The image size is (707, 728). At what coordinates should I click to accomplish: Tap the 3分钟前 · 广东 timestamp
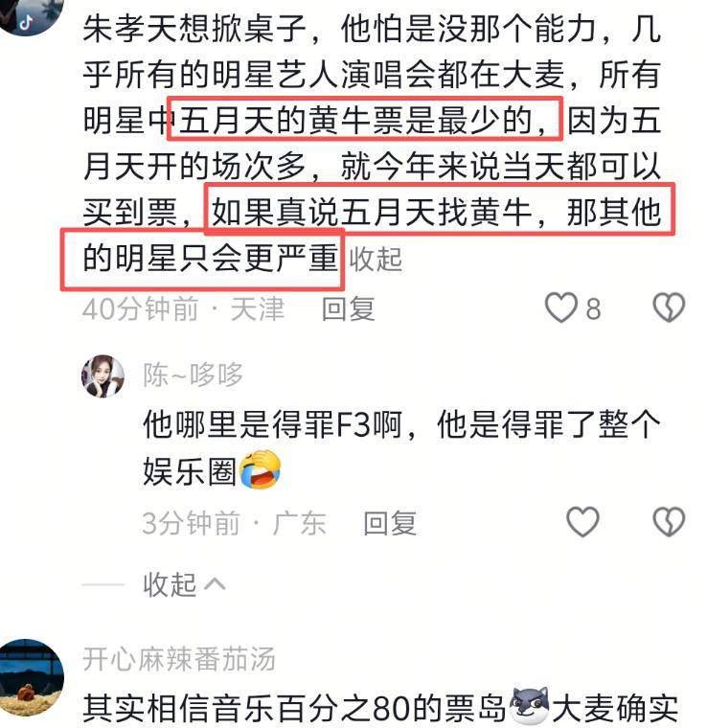tap(235, 523)
